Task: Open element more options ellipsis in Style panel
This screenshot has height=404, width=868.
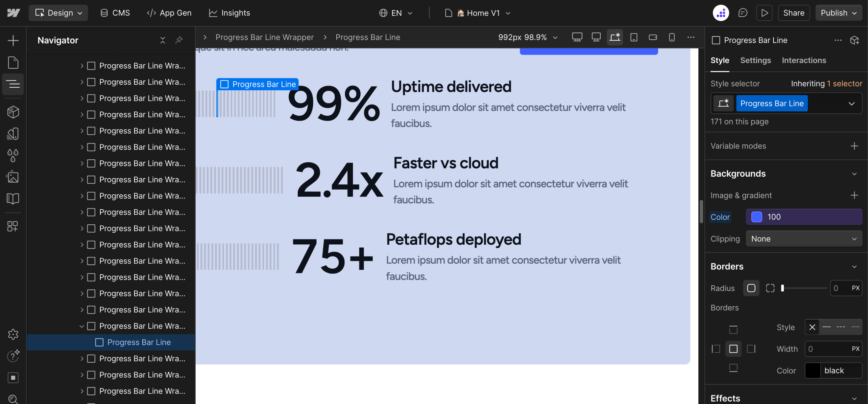Action: [x=838, y=40]
